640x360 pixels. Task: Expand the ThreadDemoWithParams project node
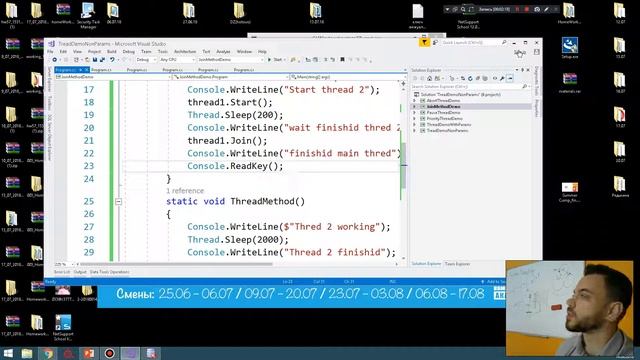click(x=415, y=125)
